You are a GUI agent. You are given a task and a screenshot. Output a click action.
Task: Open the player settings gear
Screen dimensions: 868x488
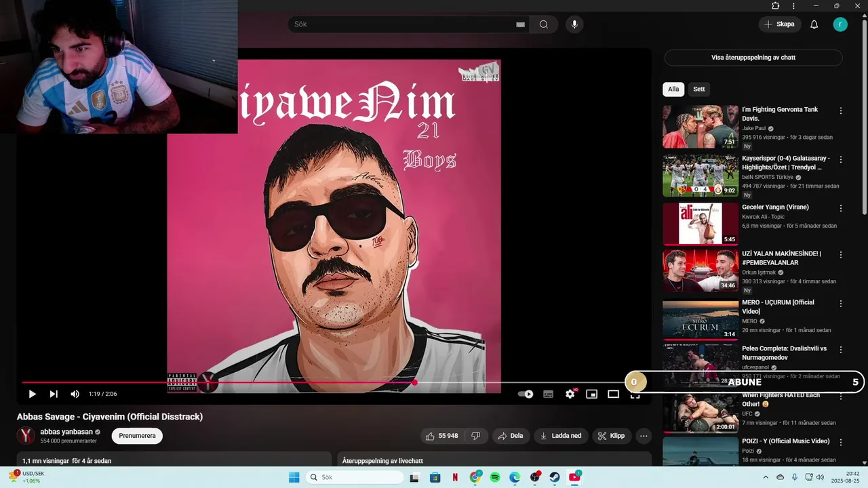click(x=570, y=394)
